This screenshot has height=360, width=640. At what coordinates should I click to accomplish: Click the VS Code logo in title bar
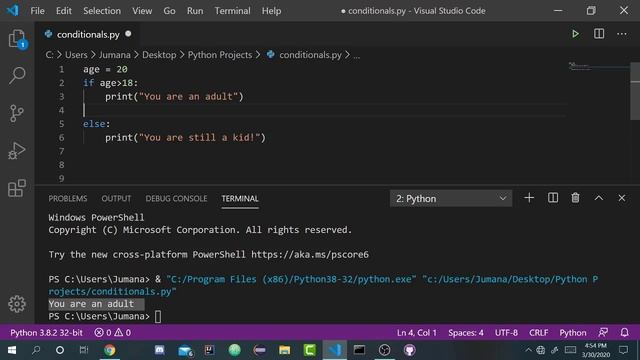click(13, 10)
